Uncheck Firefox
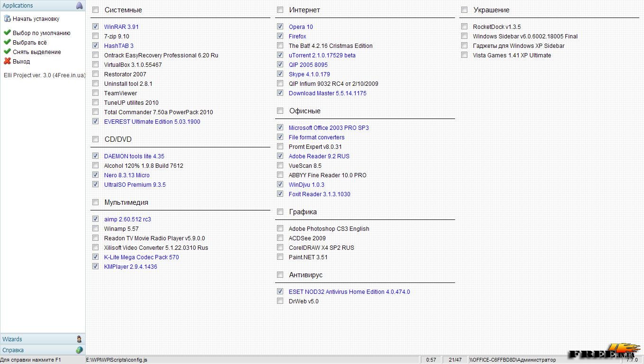Screen dimensions: 644x364 pos(280,36)
